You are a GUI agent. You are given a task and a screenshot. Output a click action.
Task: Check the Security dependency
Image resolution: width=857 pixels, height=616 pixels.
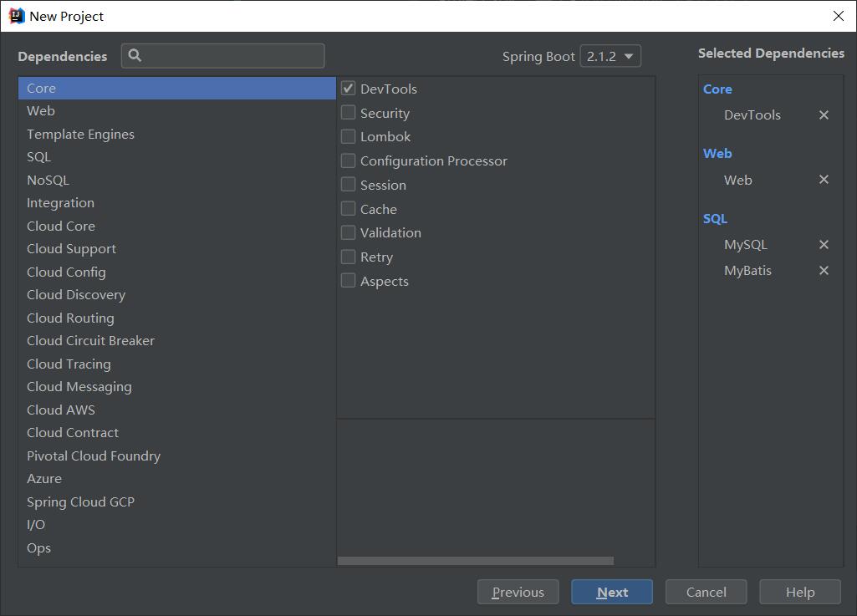click(x=349, y=113)
